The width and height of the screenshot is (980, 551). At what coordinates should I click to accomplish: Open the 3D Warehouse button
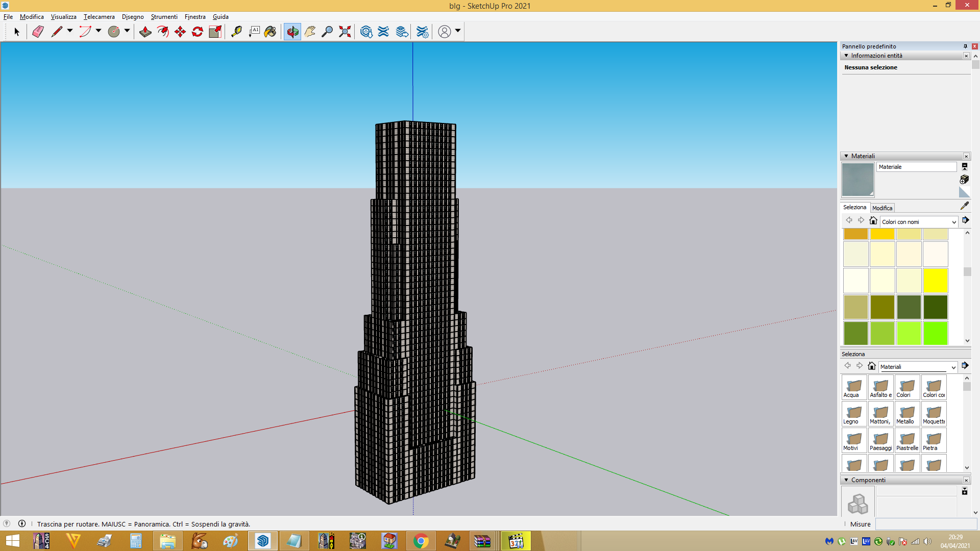coord(366,32)
